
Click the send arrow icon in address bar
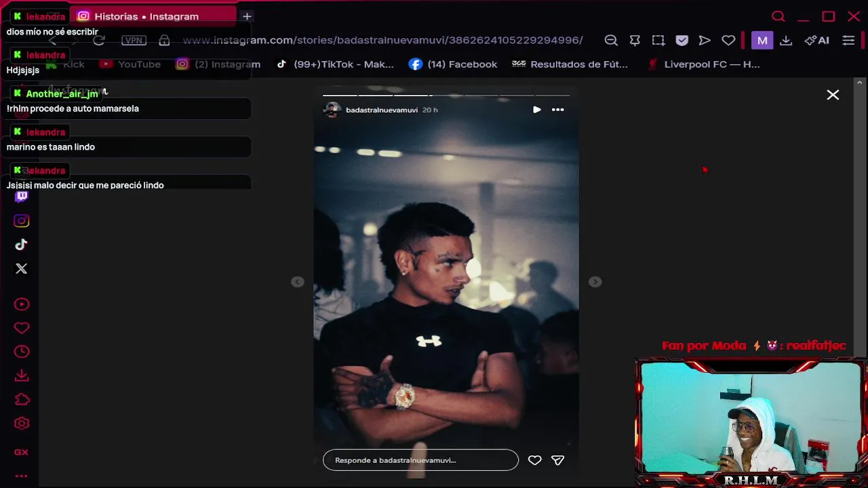705,41
